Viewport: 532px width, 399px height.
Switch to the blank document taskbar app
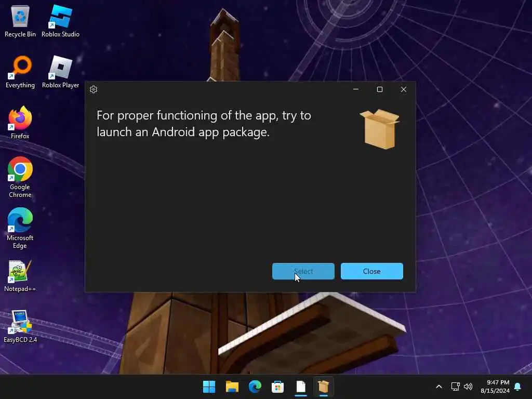301,387
